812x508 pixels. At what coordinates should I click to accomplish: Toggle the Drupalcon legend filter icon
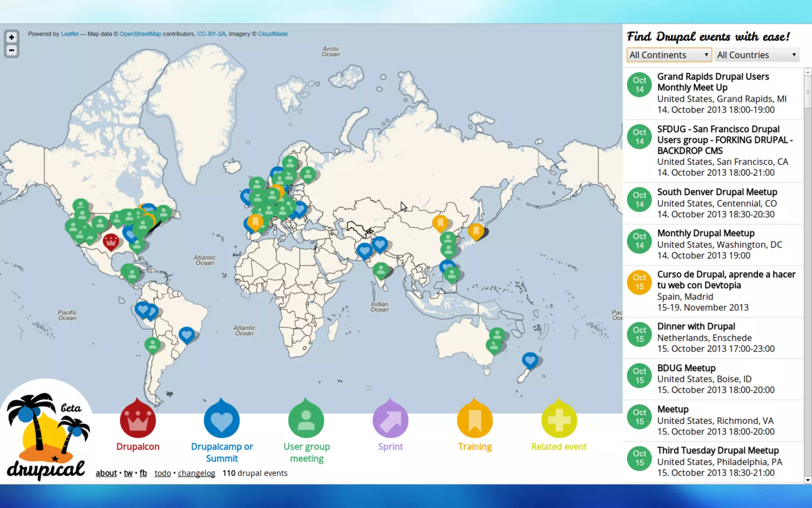(138, 420)
